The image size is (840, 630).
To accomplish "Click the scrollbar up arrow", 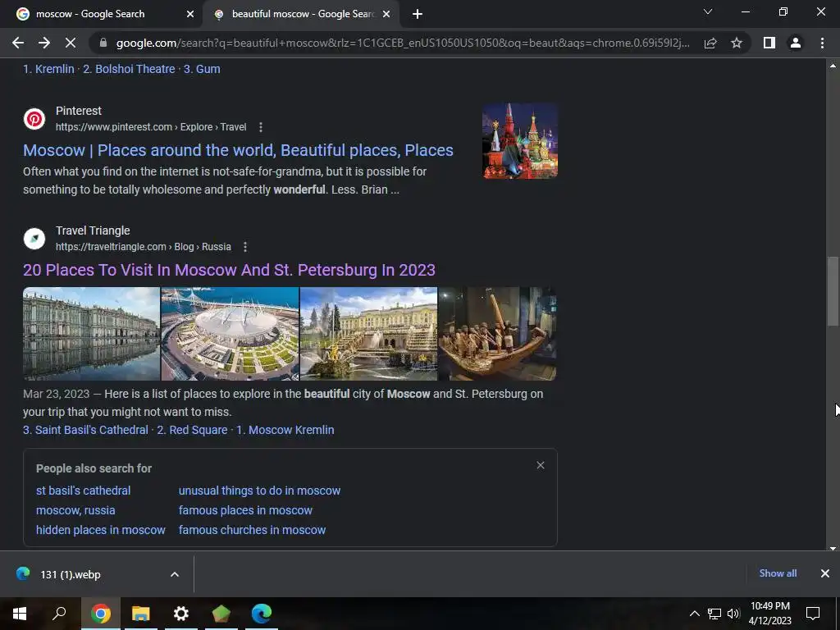I will click(833, 66).
